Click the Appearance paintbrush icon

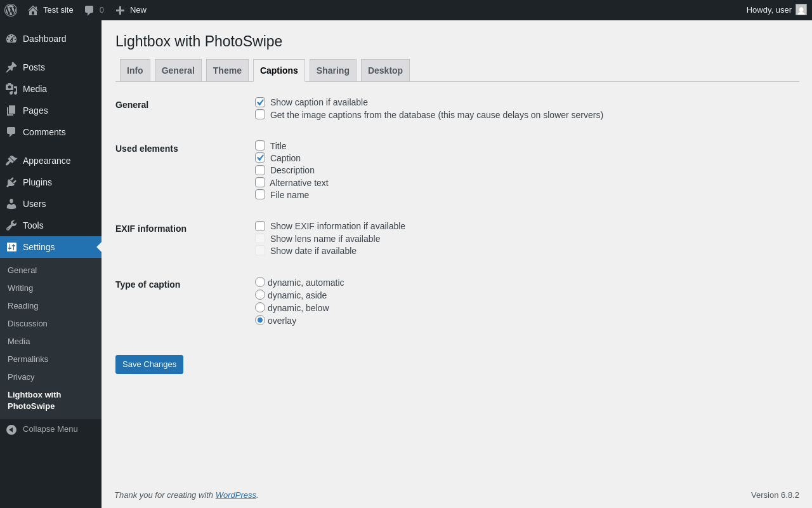point(11,161)
